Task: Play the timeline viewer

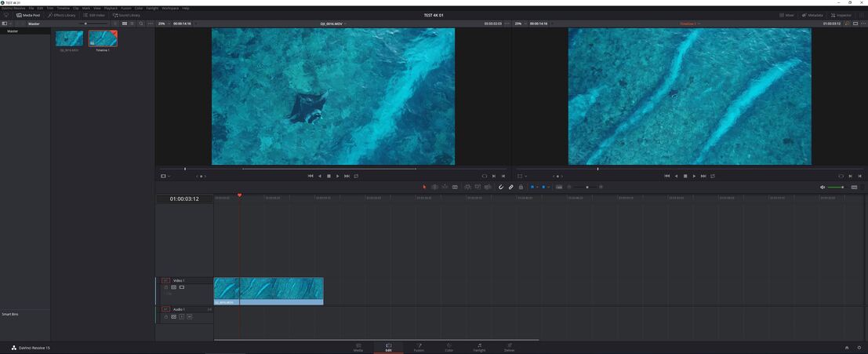Action: pos(694,176)
